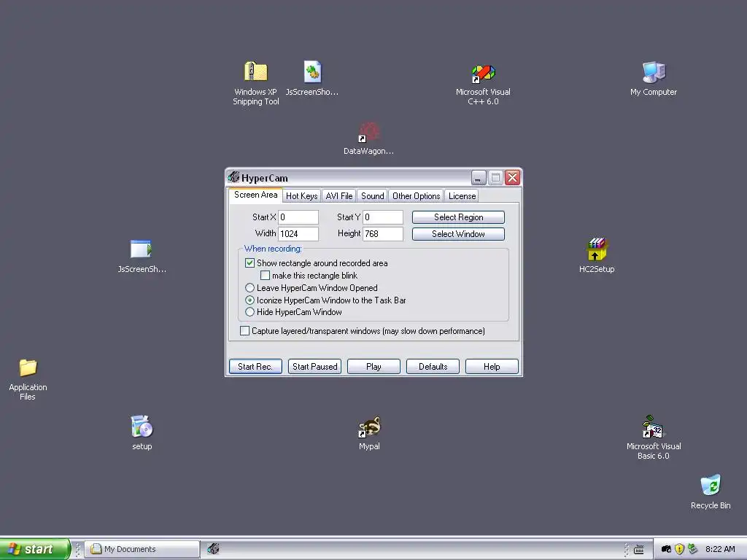Click the Select Window button

click(x=458, y=234)
